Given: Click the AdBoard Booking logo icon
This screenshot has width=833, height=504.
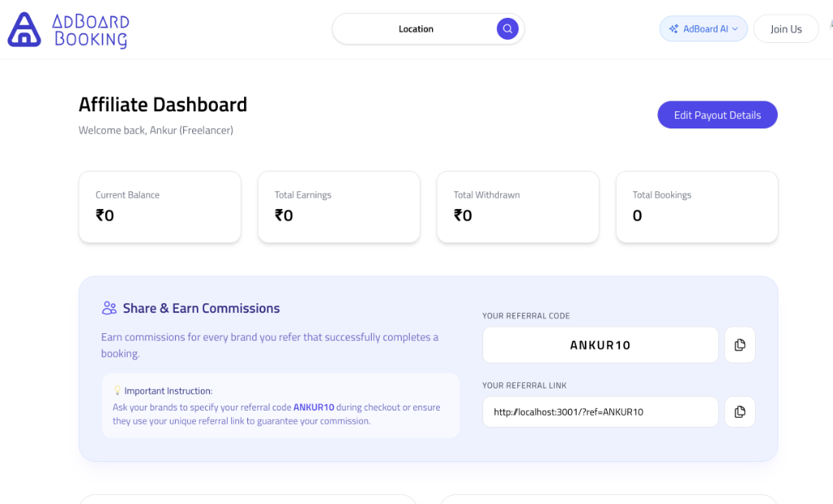Looking at the screenshot, I should (x=24, y=29).
